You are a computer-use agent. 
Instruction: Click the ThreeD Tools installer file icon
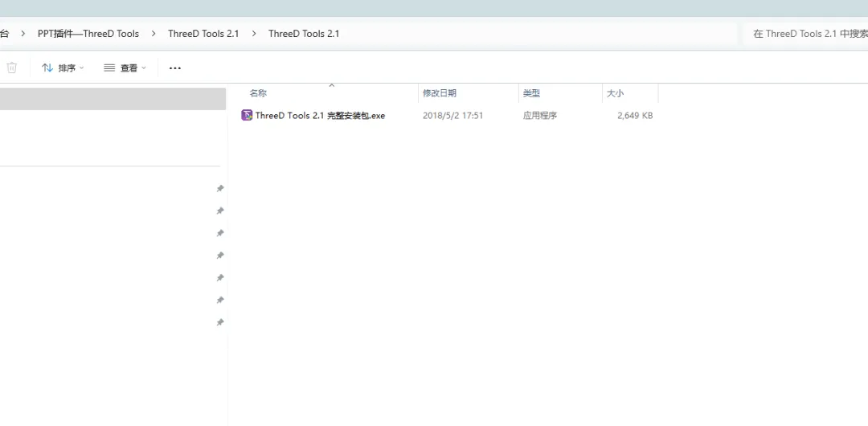coord(247,115)
